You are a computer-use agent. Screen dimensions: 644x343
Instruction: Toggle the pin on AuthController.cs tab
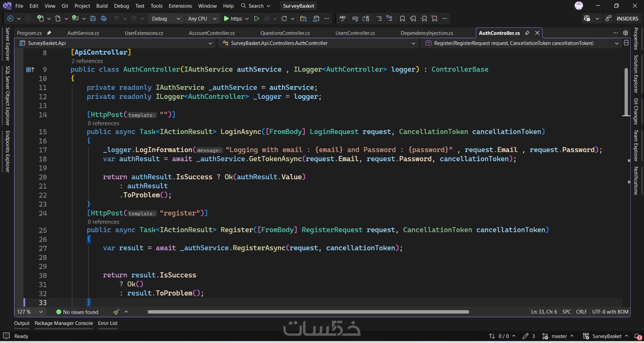click(x=527, y=33)
